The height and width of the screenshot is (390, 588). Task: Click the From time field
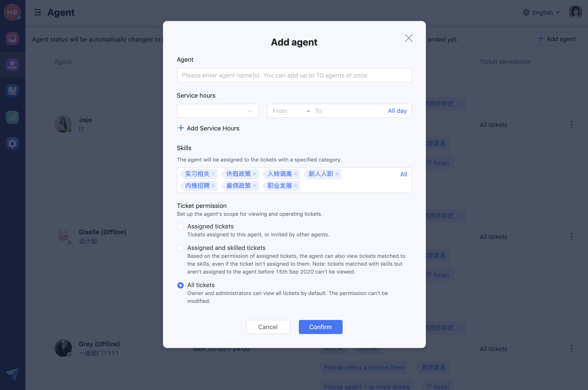point(286,111)
